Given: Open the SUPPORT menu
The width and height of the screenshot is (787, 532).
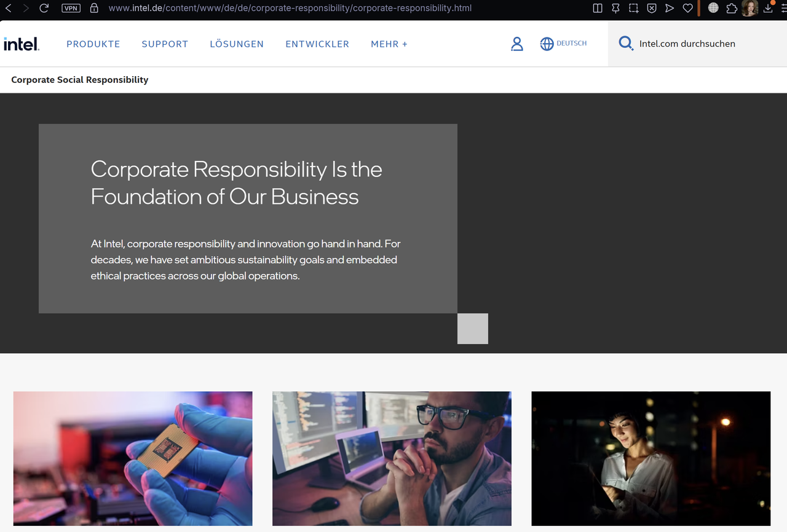Looking at the screenshot, I should pyautogui.click(x=165, y=44).
